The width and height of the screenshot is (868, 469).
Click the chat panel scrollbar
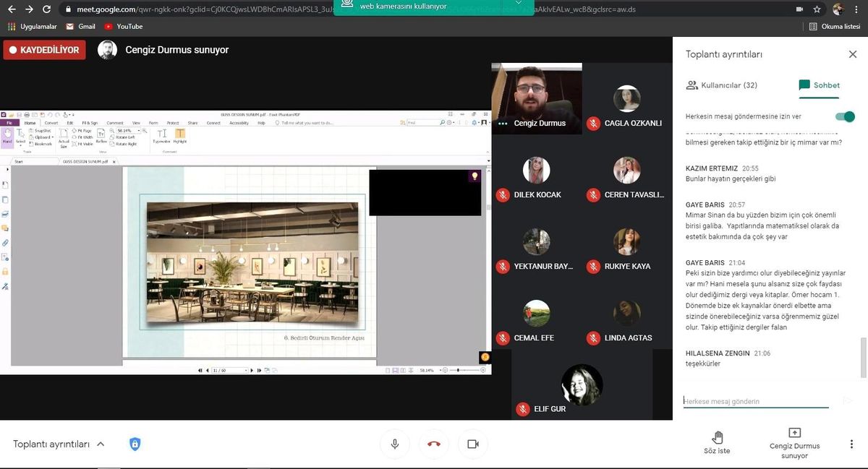tap(862, 358)
